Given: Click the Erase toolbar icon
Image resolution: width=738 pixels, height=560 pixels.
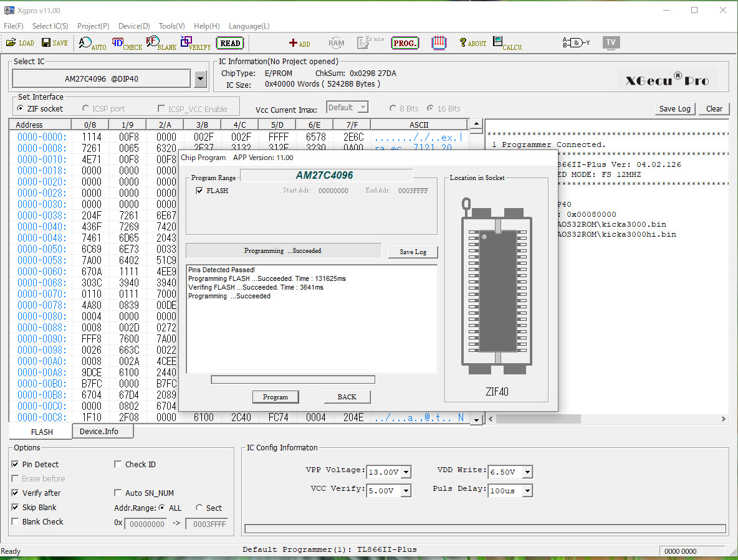Looking at the screenshot, I should (x=370, y=42).
